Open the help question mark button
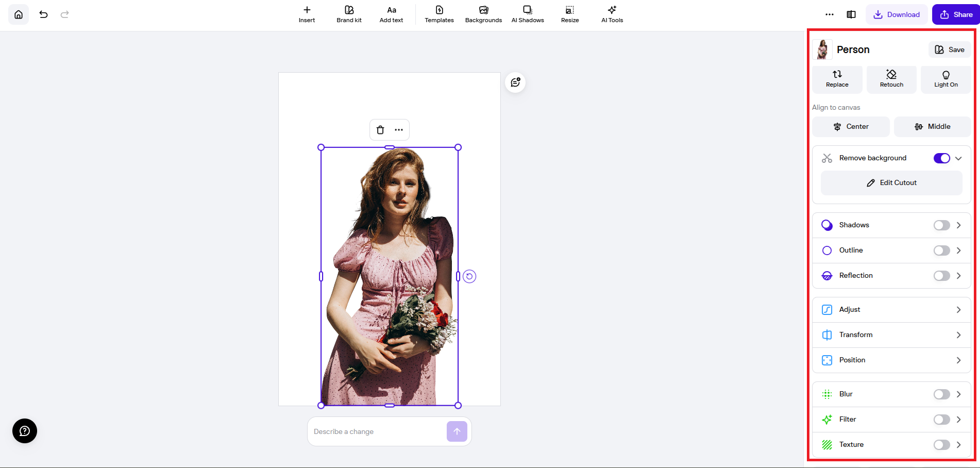Viewport: 980px width, 468px height. pos(25,431)
